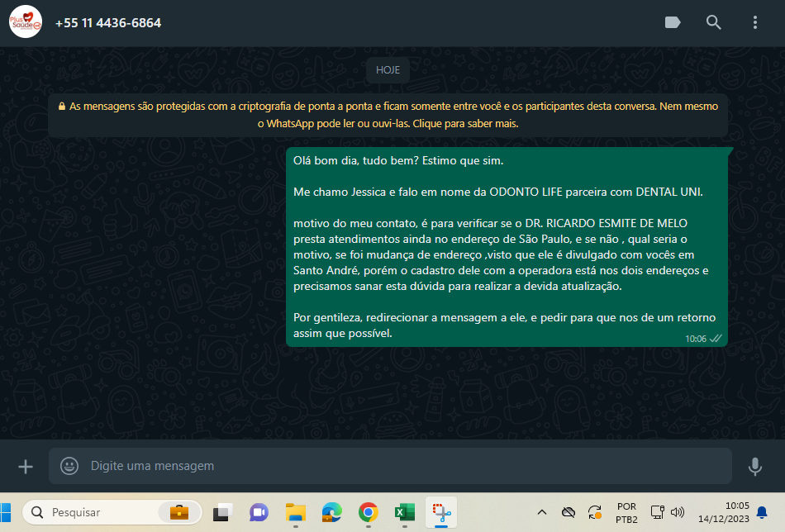
Task: Open the notifications bell icon
Action: click(762, 512)
